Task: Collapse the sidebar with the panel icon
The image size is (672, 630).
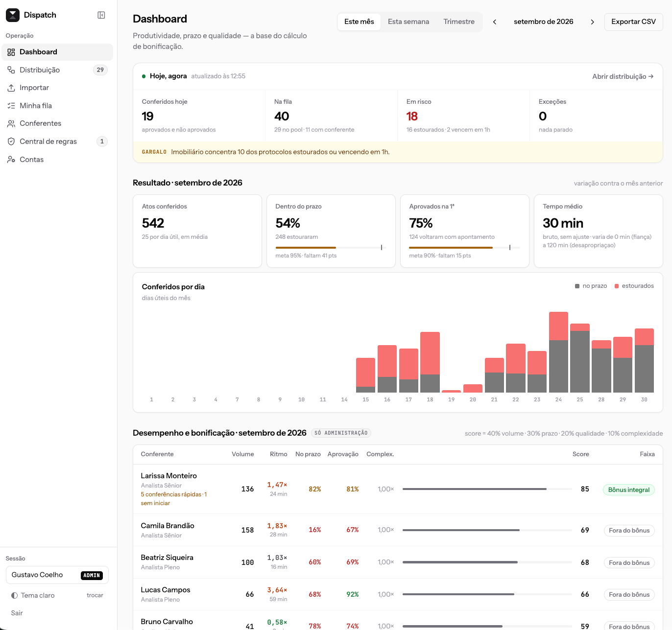Action: pos(101,15)
